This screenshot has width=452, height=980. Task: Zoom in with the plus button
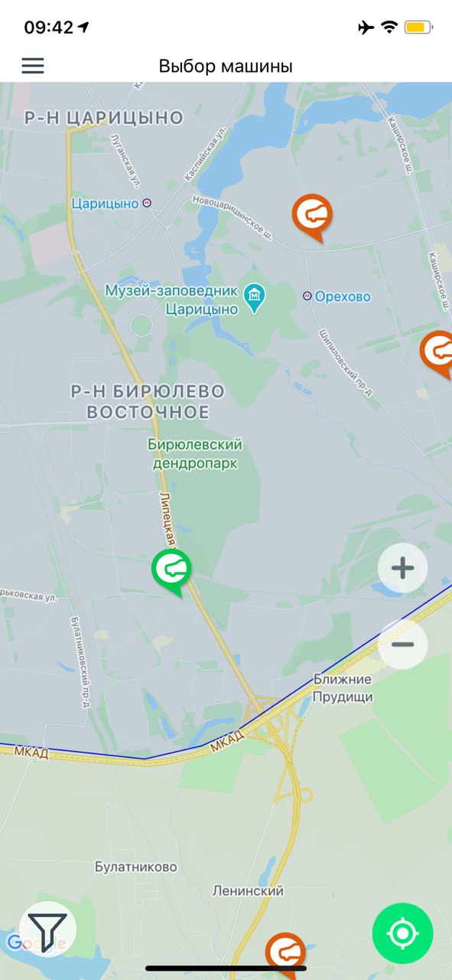click(x=403, y=568)
